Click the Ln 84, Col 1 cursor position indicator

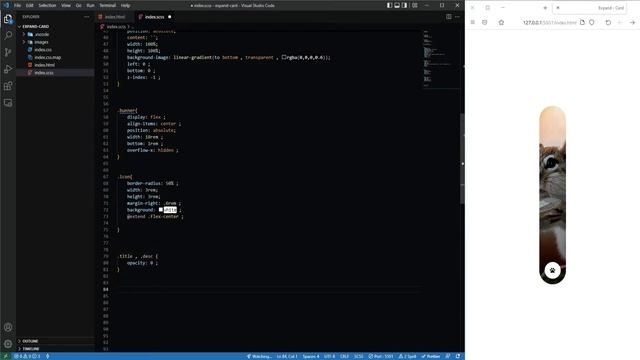point(287,356)
